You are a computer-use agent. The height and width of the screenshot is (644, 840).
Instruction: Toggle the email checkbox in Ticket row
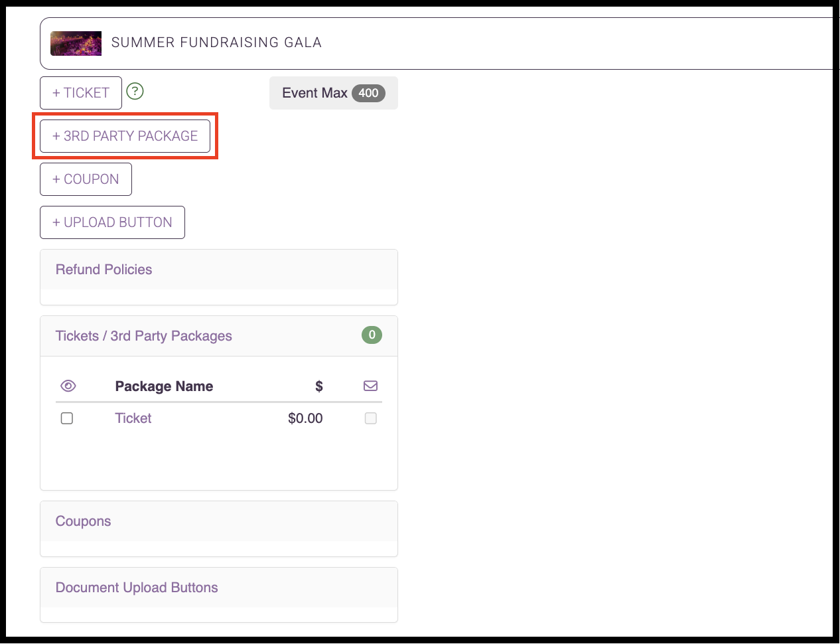click(x=371, y=418)
